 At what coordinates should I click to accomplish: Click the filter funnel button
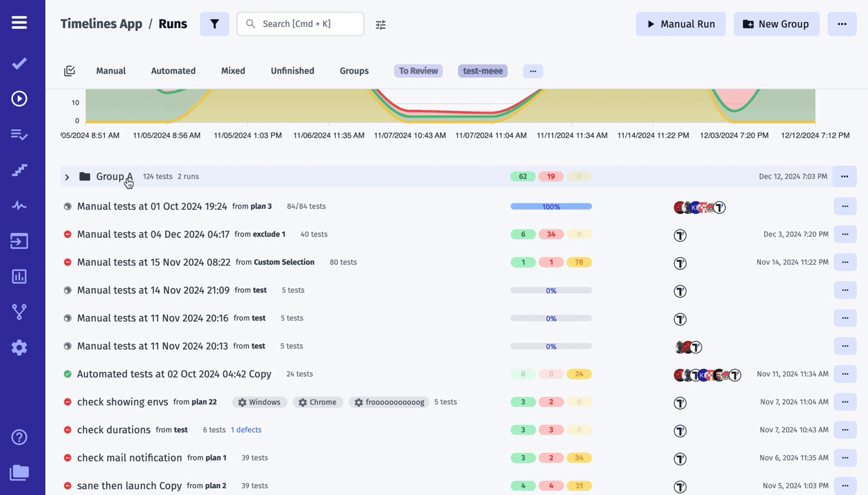(215, 24)
